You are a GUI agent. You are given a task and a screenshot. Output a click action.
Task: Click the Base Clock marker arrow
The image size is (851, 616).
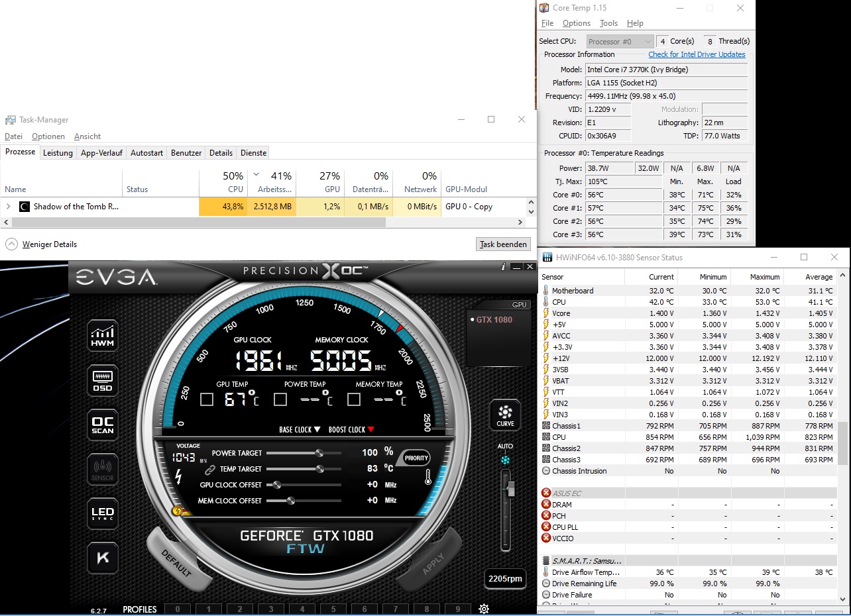[317, 429]
